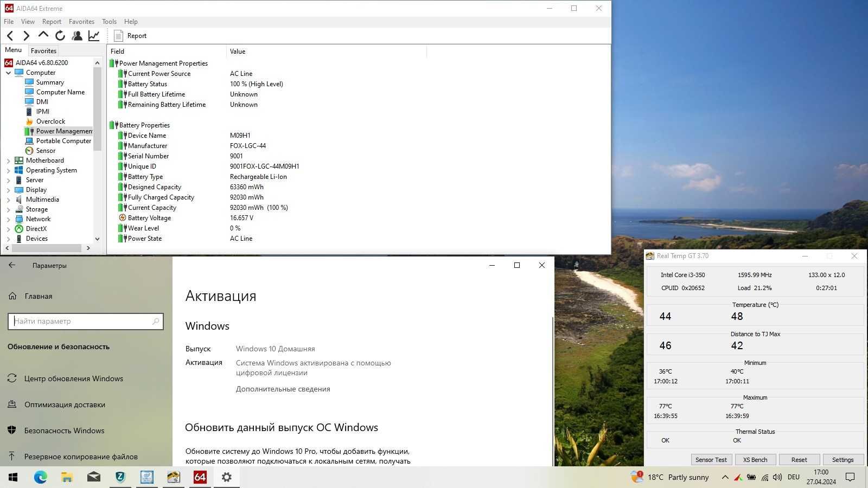The image size is (868, 488).
Task: Select Summary in the Computer tree
Action: pos(50,82)
